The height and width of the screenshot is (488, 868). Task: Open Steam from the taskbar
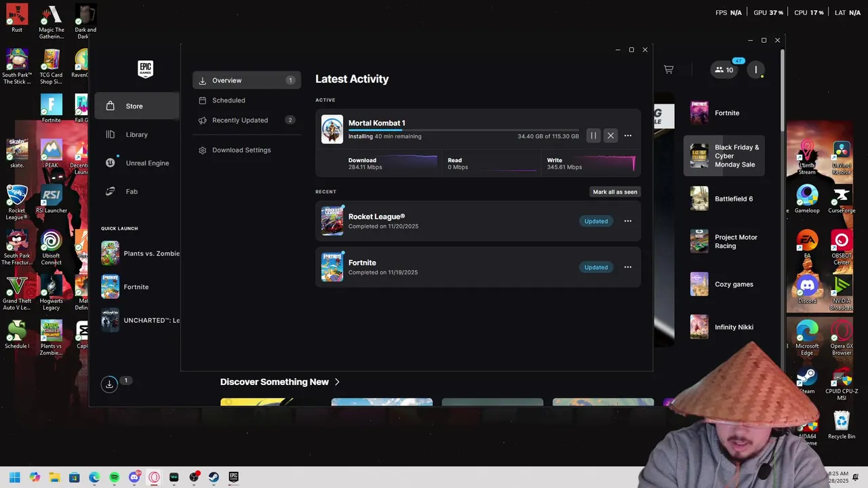point(214,477)
